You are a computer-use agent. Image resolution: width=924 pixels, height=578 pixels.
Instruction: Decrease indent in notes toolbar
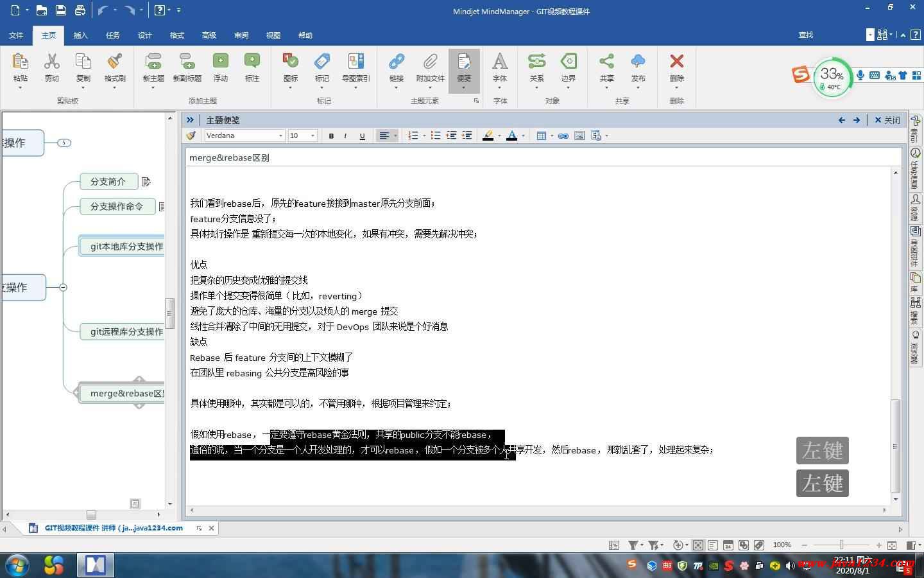click(x=451, y=136)
